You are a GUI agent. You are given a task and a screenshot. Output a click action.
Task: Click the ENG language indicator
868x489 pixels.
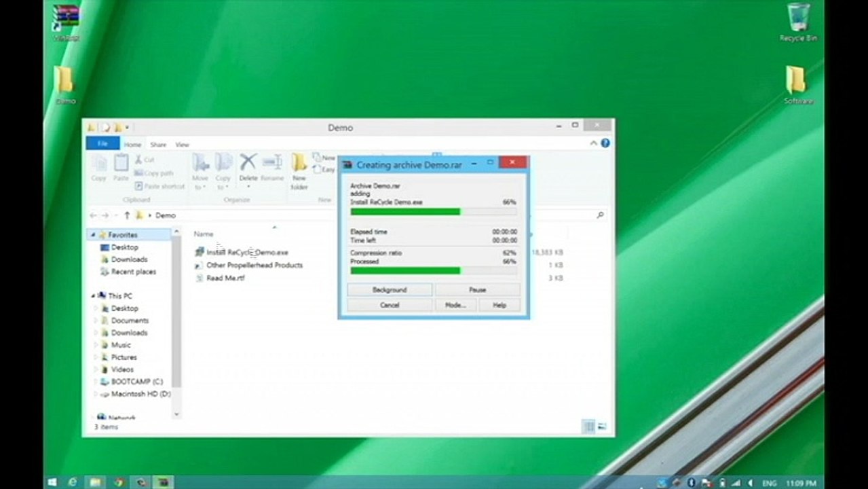769,483
